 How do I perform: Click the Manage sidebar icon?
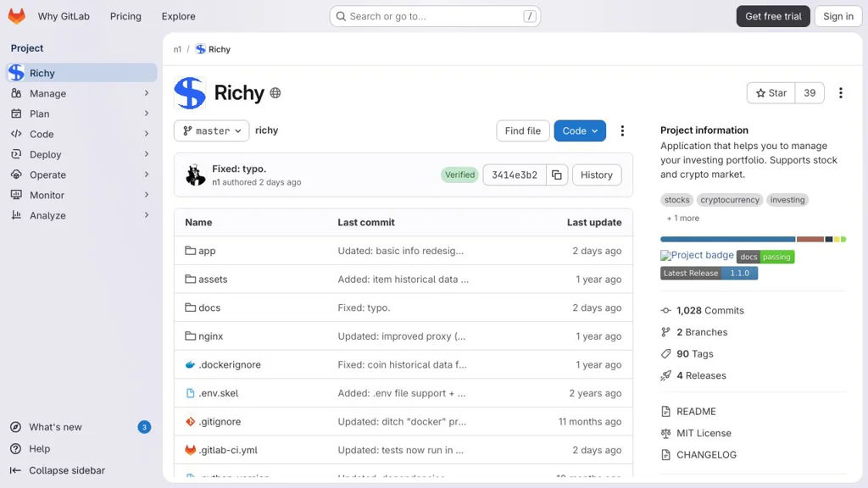[x=17, y=93]
